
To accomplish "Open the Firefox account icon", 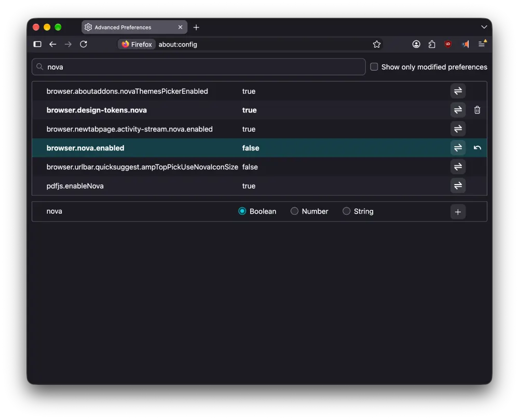I will pos(416,44).
